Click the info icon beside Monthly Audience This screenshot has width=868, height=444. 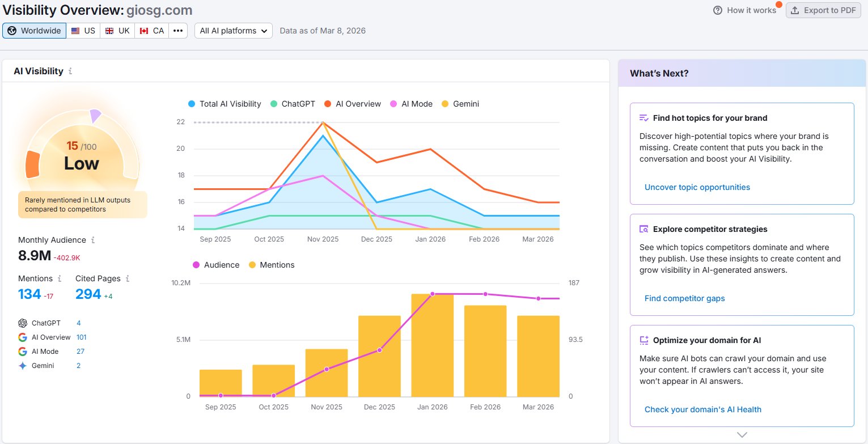point(93,240)
